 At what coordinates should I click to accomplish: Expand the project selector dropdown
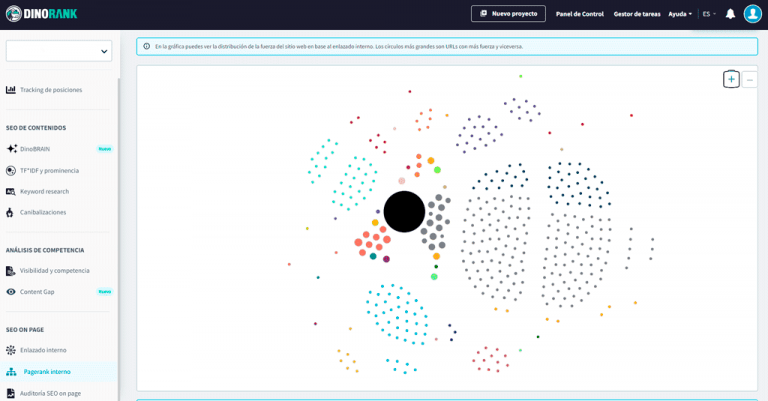coord(59,51)
